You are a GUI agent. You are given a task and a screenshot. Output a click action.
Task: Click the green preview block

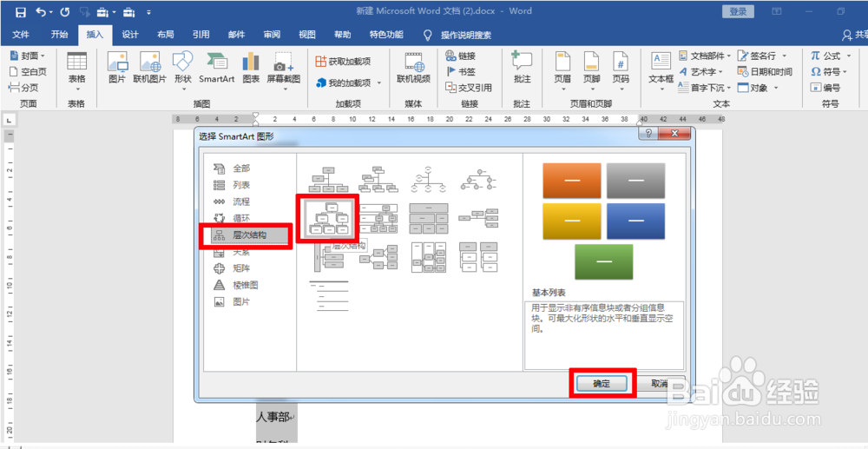[x=604, y=261]
